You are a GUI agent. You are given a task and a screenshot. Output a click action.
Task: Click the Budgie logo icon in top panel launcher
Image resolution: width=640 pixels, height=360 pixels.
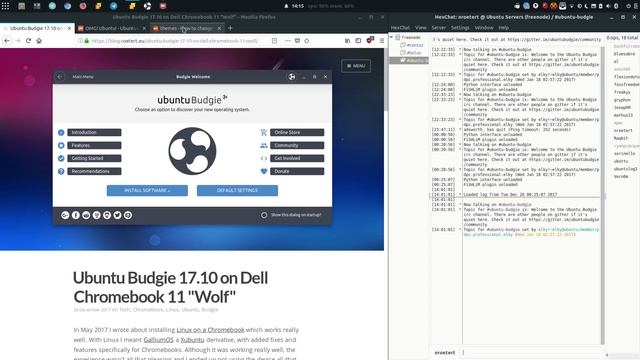[147, 6]
